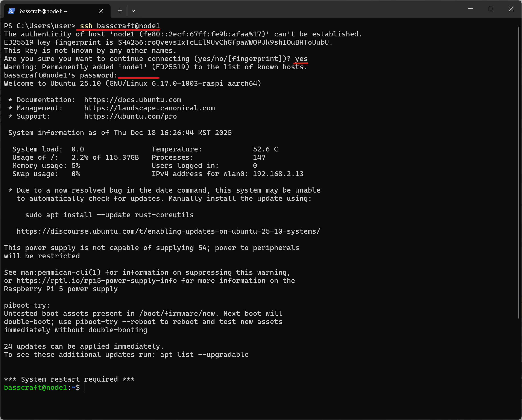Viewport: 522px width, 420px height.
Task: Click the PowerShell icon in tab
Action: pos(12,11)
